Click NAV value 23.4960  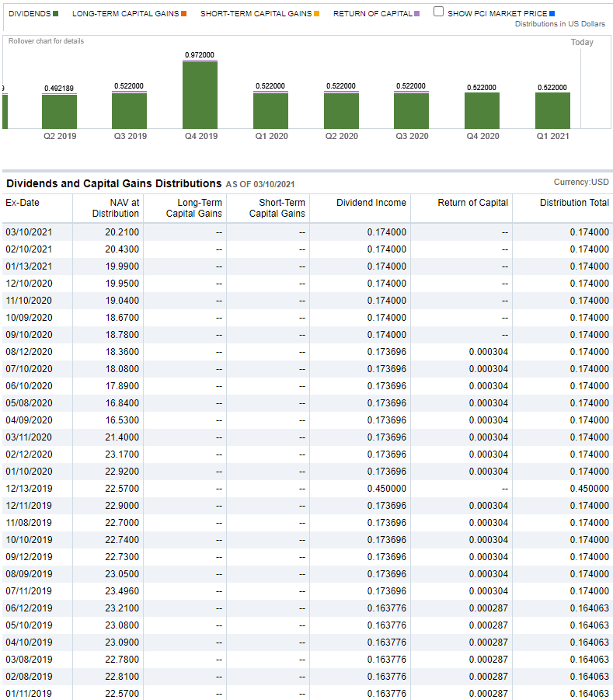[122, 591]
